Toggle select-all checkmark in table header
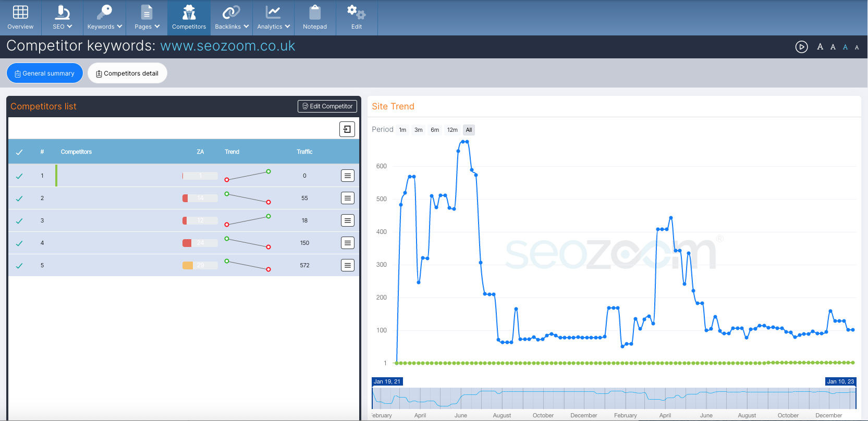Viewport: 868px width, 421px height. click(19, 152)
